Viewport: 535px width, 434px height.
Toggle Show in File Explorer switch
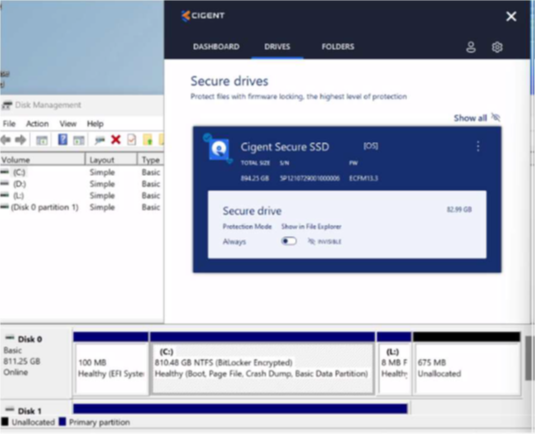tap(289, 241)
